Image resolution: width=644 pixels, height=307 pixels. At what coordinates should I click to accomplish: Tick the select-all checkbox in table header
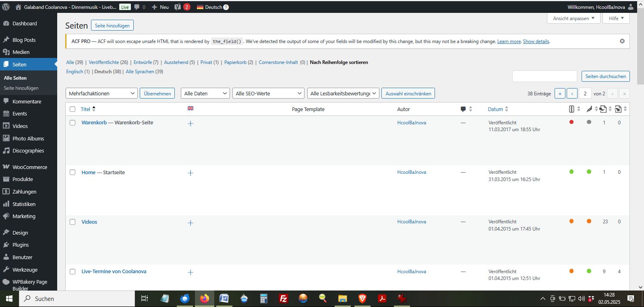pyautogui.click(x=72, y=109)
